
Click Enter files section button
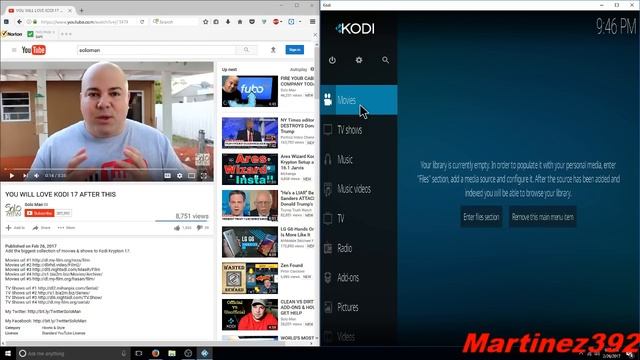481,217
